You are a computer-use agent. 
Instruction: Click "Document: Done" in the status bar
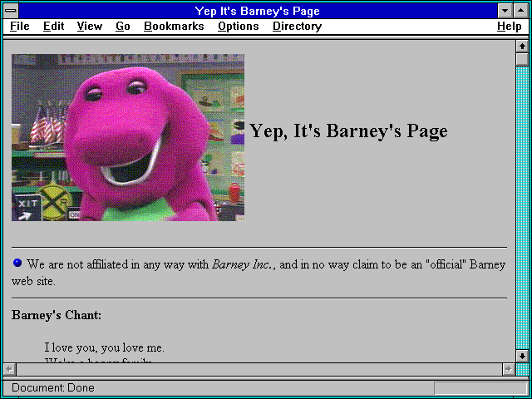[53, 388]
